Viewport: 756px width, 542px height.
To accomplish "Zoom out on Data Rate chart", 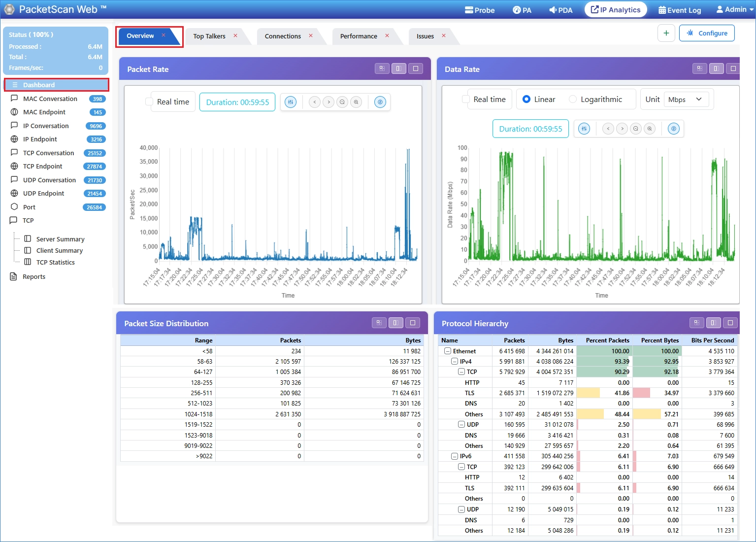I will (x=636, y=129).
